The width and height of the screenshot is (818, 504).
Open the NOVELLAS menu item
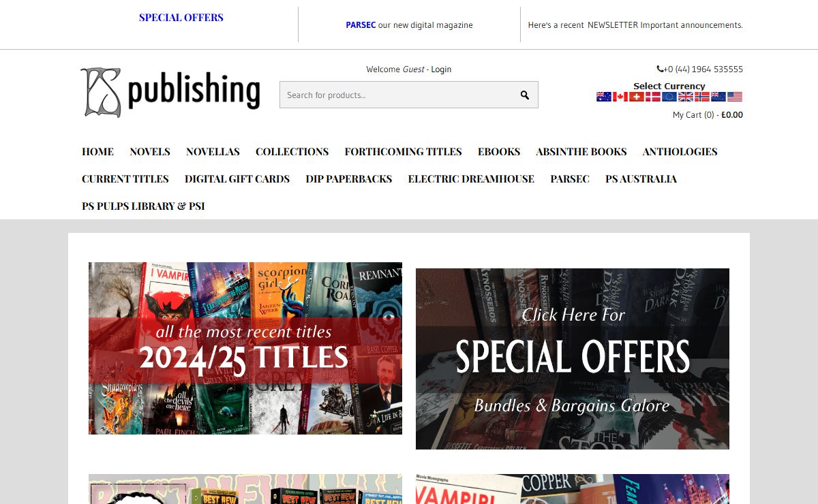213,152
